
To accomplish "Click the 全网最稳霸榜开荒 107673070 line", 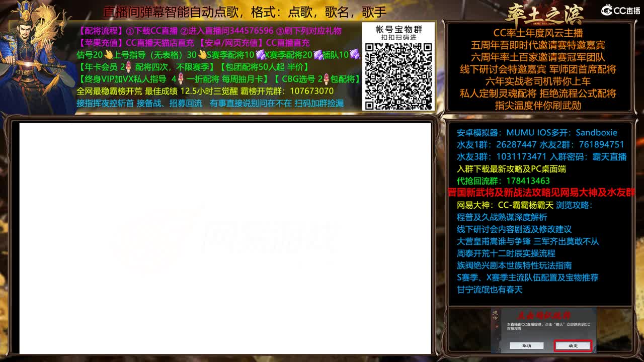I will click(205, 91).
